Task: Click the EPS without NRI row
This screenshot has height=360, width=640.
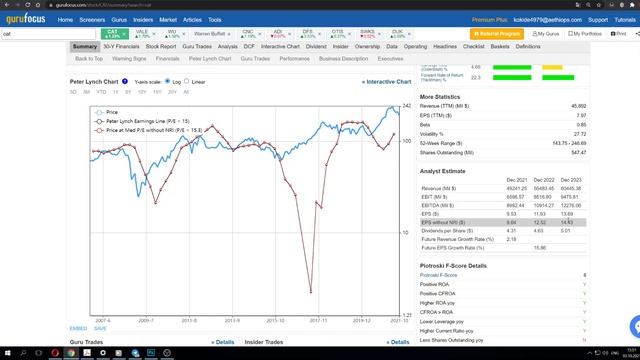Action: (503, 222)
